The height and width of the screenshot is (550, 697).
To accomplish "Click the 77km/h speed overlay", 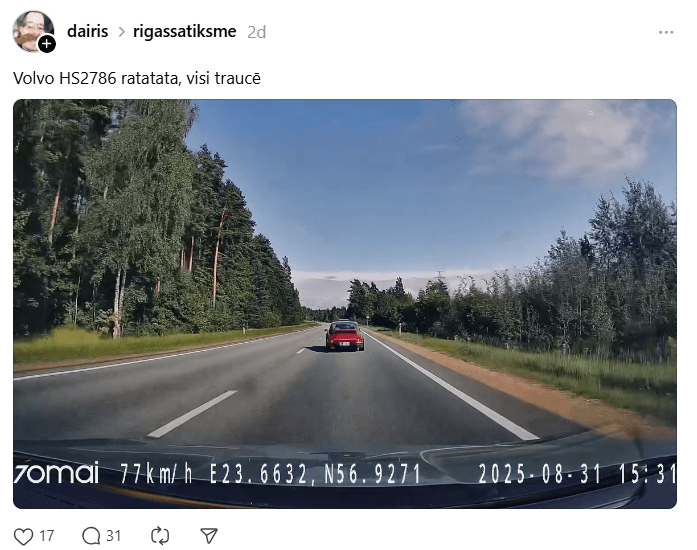I will [156, 474].
